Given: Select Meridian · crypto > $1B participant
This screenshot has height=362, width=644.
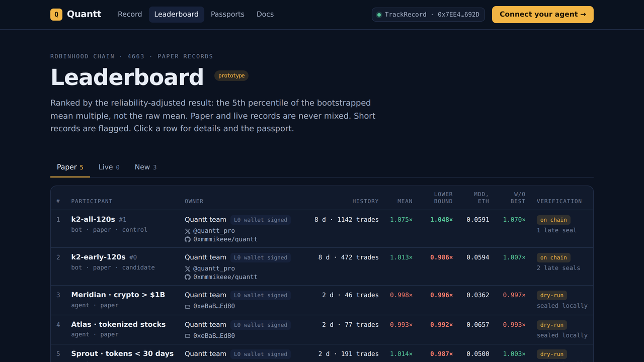Looking at the screenshot, I should (118, 295).
